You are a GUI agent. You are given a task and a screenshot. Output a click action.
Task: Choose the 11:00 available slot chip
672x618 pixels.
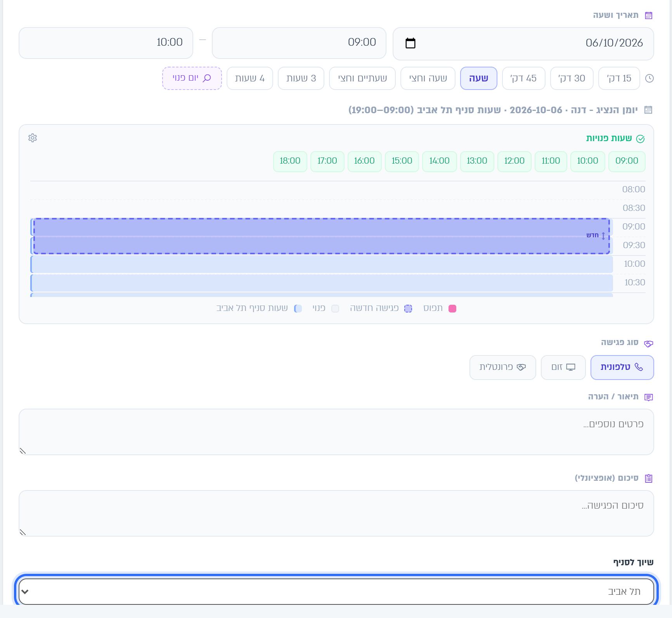(551, 161)
